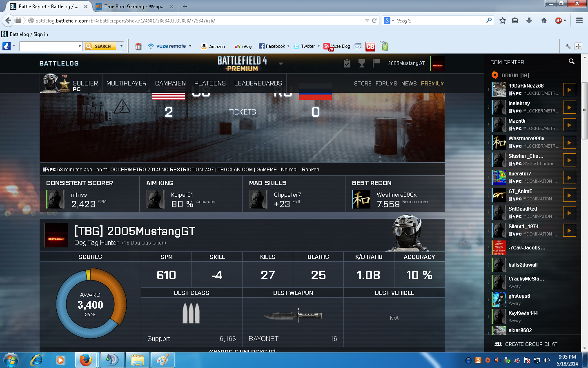The height and width of the screenshot is (368, 588).
Task: Open the CAMPAIGN menu
Action: pos(170,83)
